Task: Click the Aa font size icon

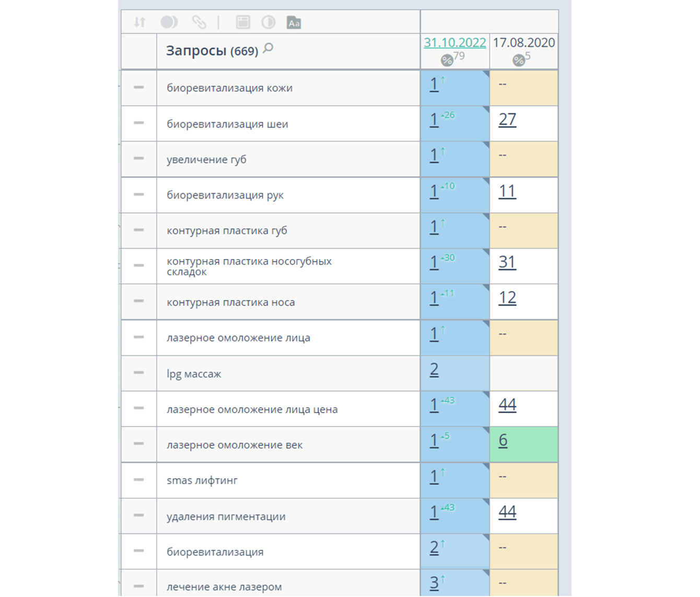Action: pos(294,22)
